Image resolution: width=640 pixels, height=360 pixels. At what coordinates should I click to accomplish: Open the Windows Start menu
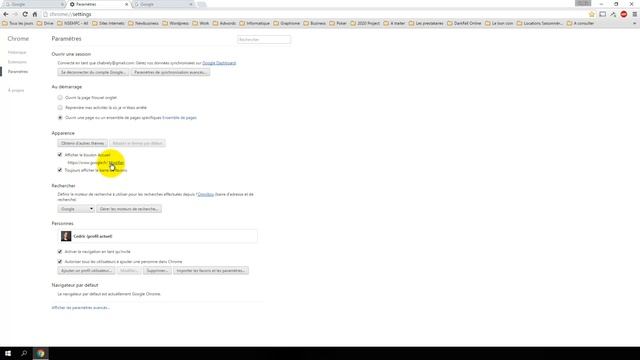(x=8, y=353)
